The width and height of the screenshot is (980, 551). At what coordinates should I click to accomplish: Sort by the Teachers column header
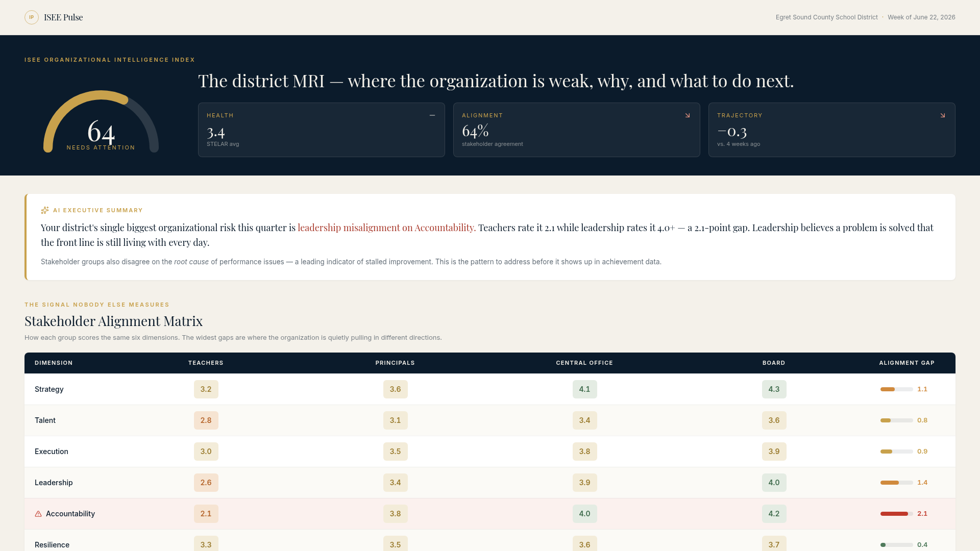tap(206, 363)
